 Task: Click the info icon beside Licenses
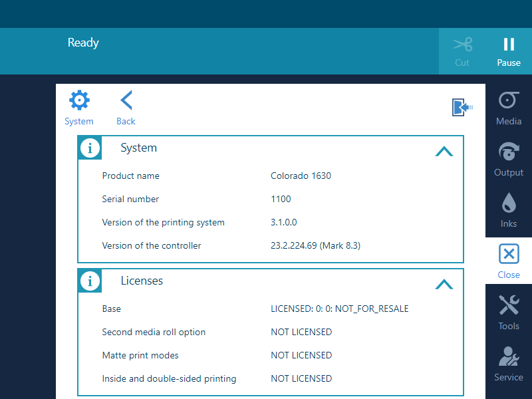[x=90, y=281]
